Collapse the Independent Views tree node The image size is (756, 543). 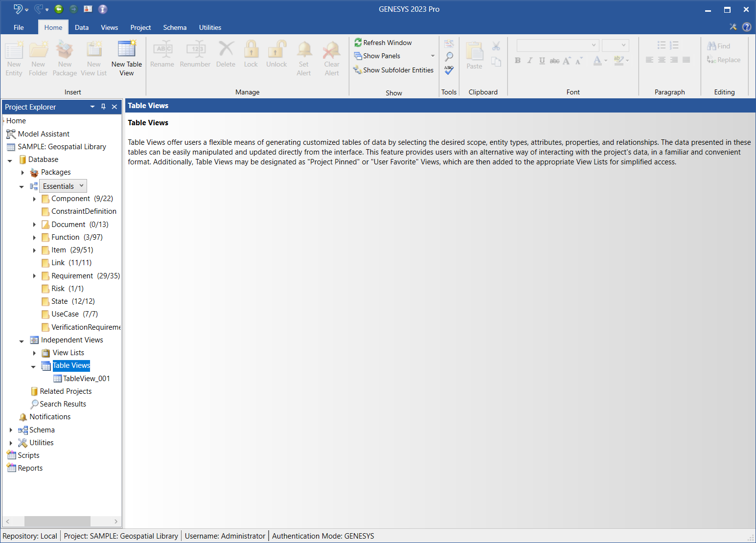(22, 340)
